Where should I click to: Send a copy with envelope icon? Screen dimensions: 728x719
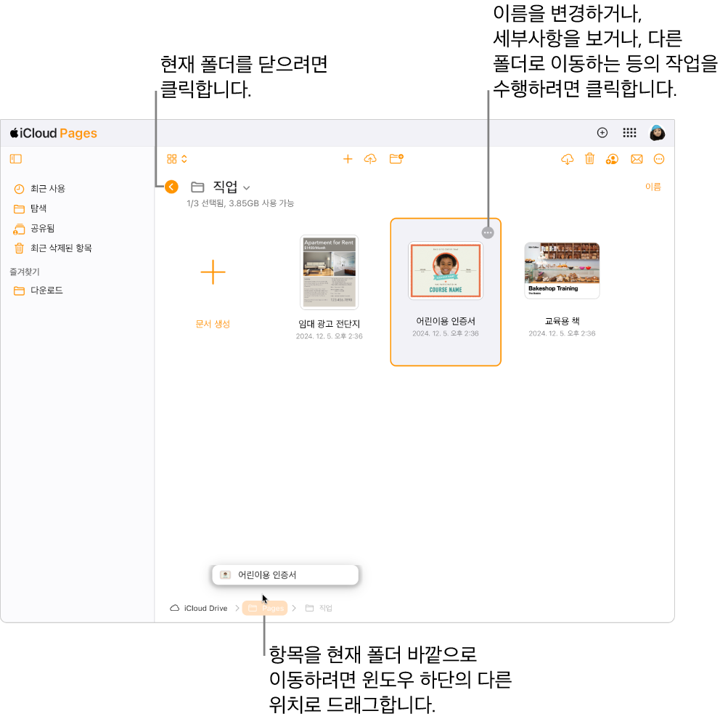(x=637, y=159)
